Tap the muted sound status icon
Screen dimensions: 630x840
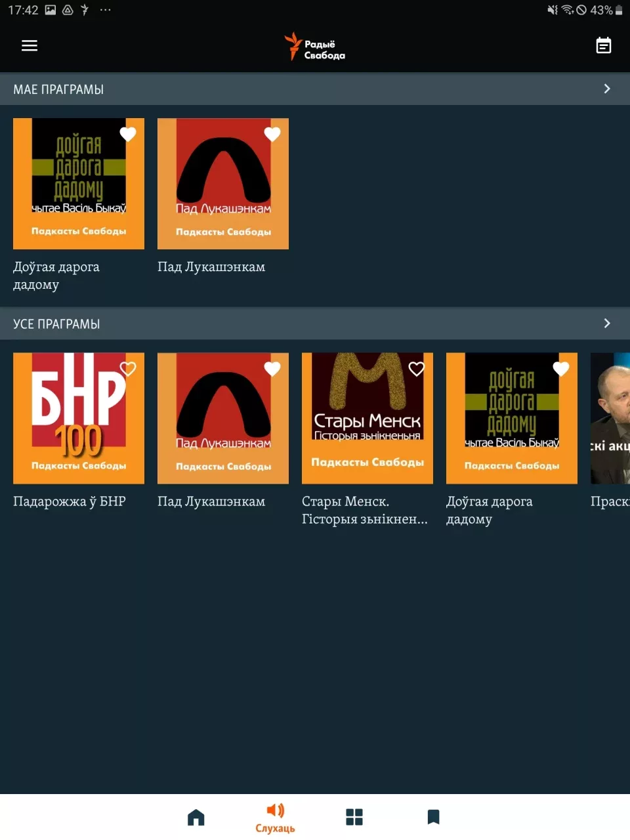[553, 10]
